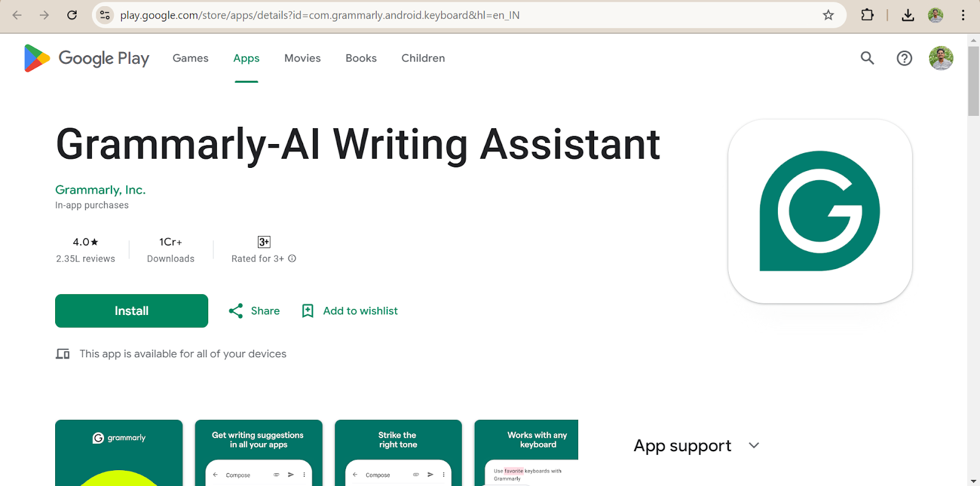
Task: Click the Rated for 3+ label
Action: 258,259
